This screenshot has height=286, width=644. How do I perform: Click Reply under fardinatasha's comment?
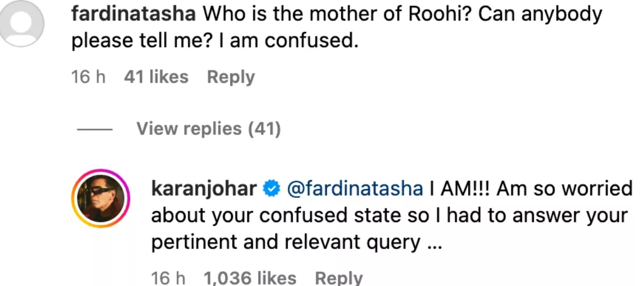click(231, 77)
